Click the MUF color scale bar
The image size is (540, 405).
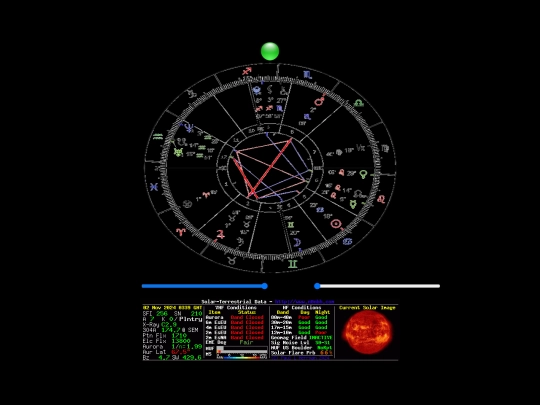click(x=242, y=357)
